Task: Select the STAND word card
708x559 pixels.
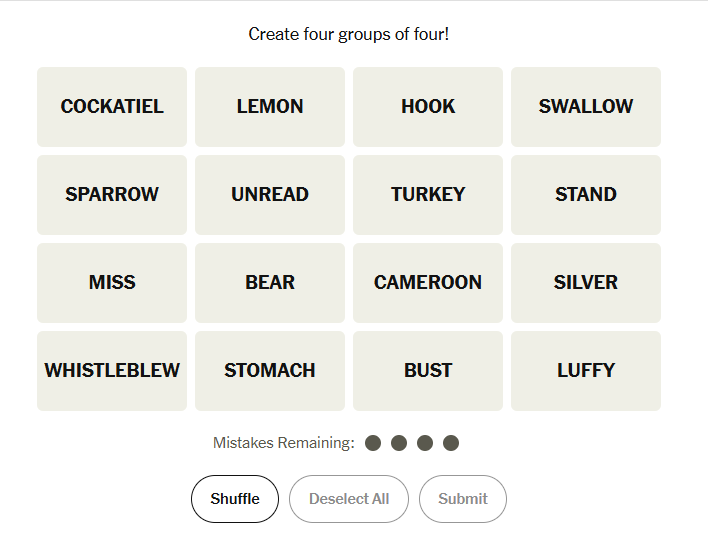Action: pos(586,195)
